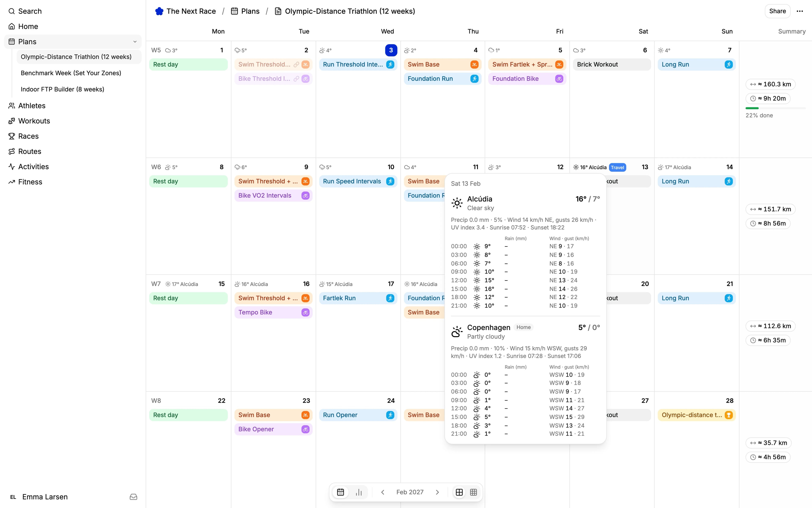Click swim icon on Swim Base Thu 4
The height and width of the screenshot is (508, 812).
pyautogui.click(x=474, y=65)
